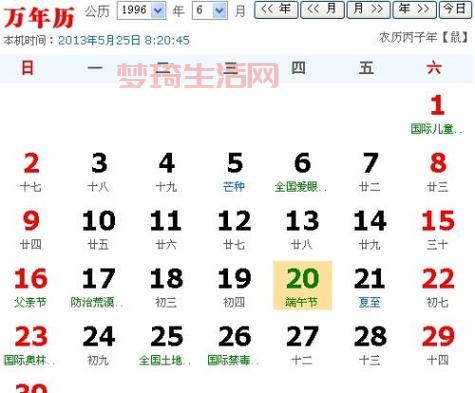475x393 pixels.
Task: Select date 6 marked 全国爱眼
Action: [302, 172]
